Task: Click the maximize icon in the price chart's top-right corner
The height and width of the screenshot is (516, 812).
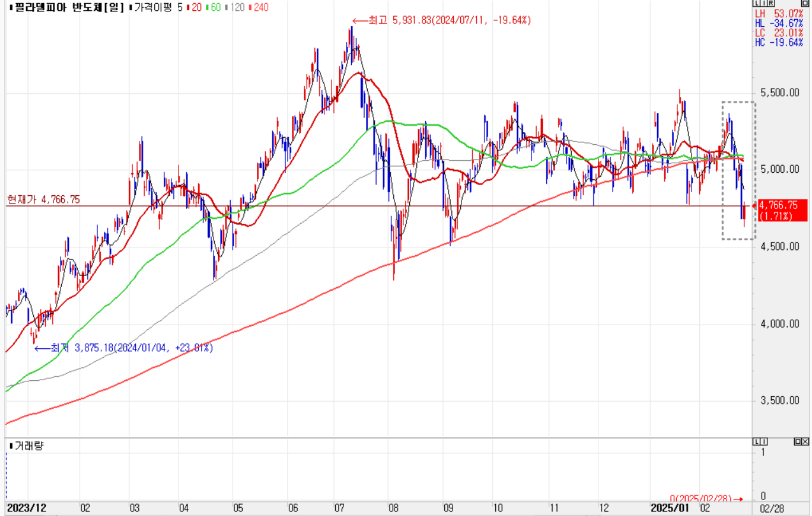Action: [806, 3]
